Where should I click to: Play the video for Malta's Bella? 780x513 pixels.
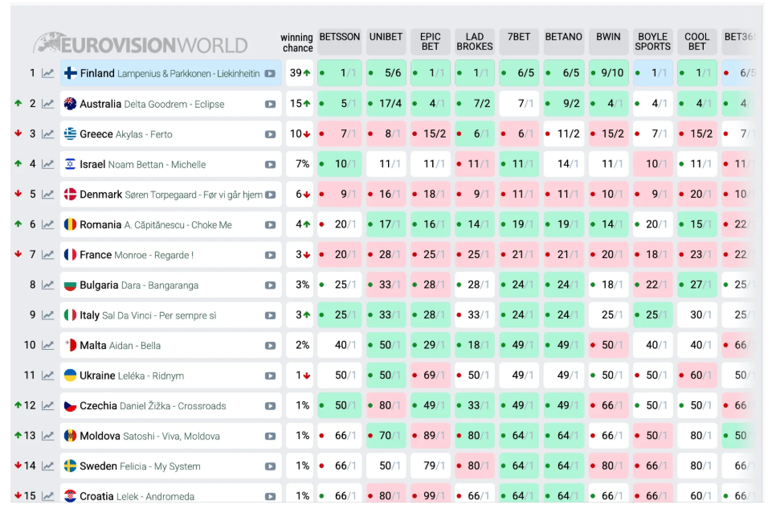[x=270, y=346]
